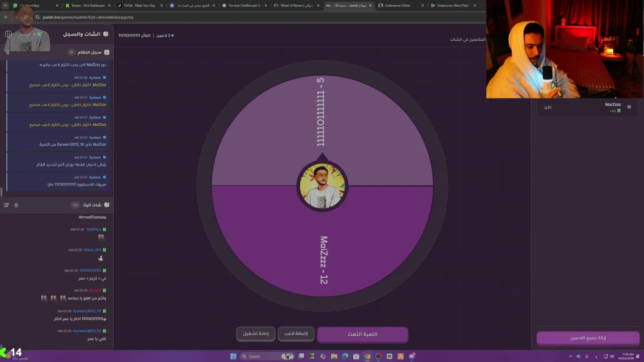
Task: Open Discord from the taskbar
Action: click(x=412, y=356)
